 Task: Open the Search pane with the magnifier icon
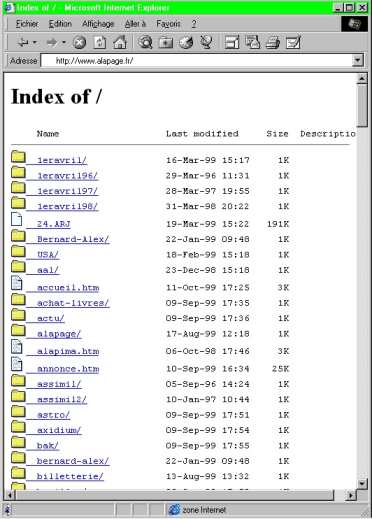[x=146, y=43]
